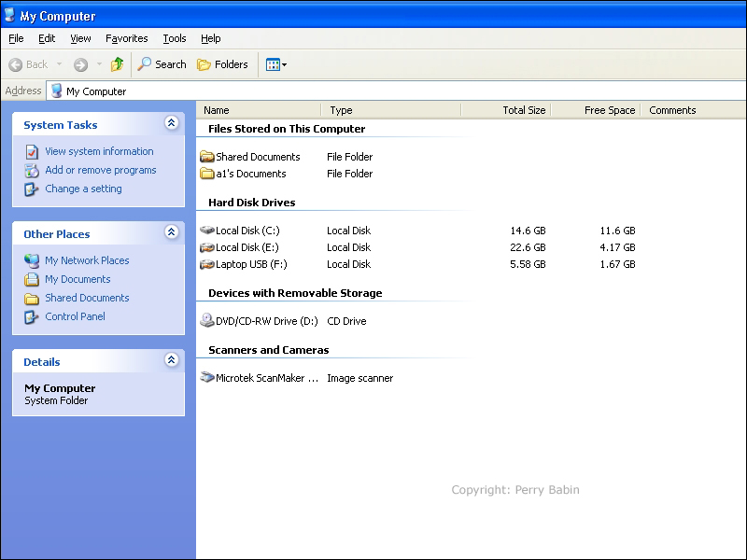This screenshot has height=560, width=747.
Task: Sort by the Total Size column header
Action: [x=506, y=110]
